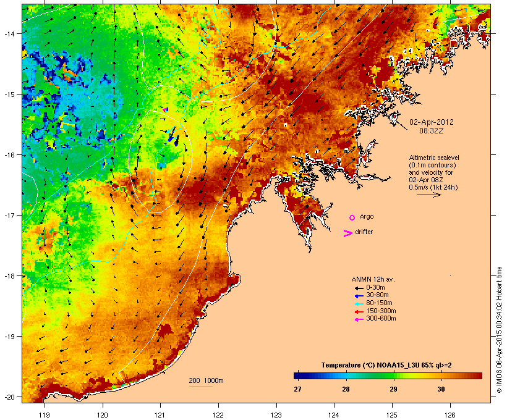This screenshot has height=420, width=507.
Task: Click the 300-600m depth label
Action: point(381,319)
